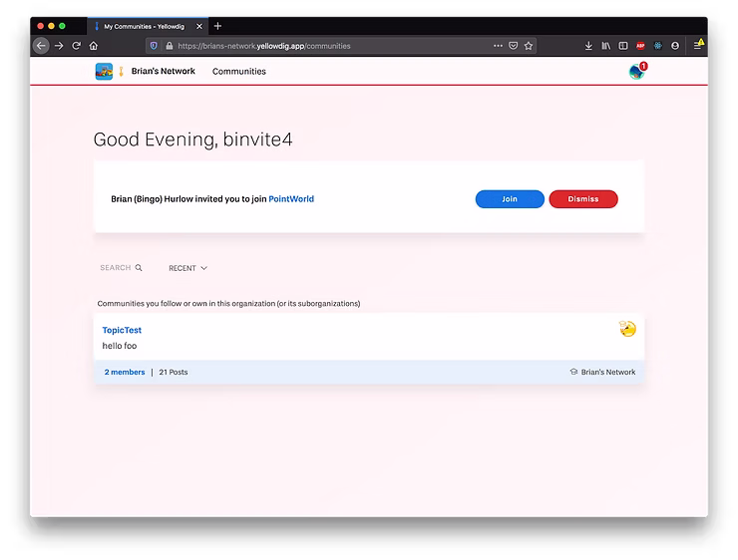
Task: Open the Firefox library icon
Action: click(605, 46)
